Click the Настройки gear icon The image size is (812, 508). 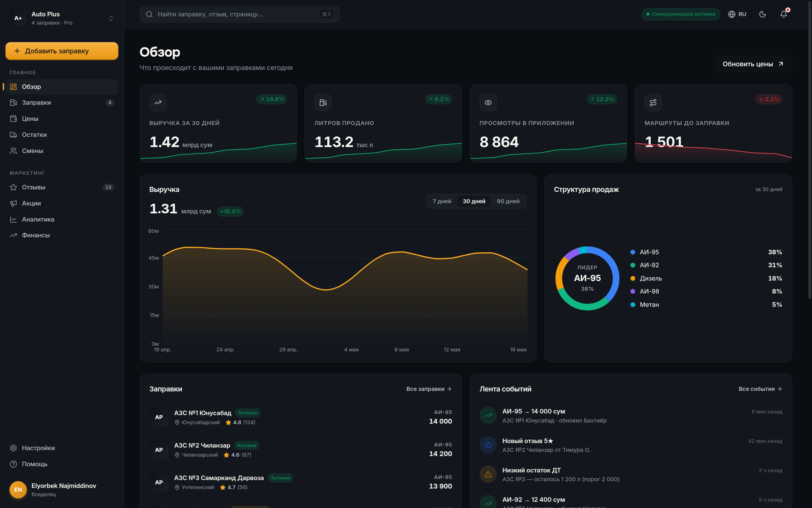(14, 448)
